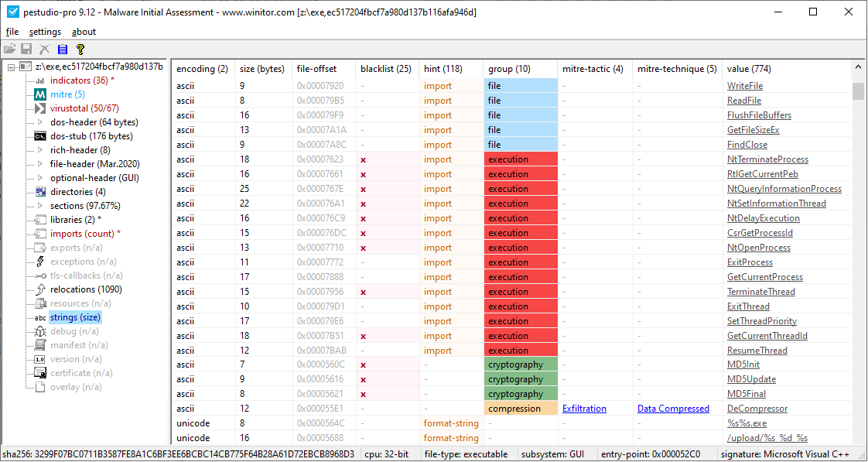
Task: Select the virustotal (50/67) tree node
Action: [84, 108]
